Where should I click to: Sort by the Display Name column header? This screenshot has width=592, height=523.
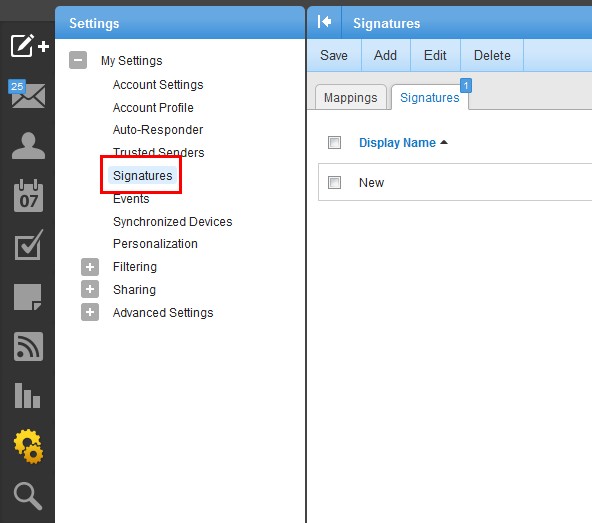tap(397, 143)
